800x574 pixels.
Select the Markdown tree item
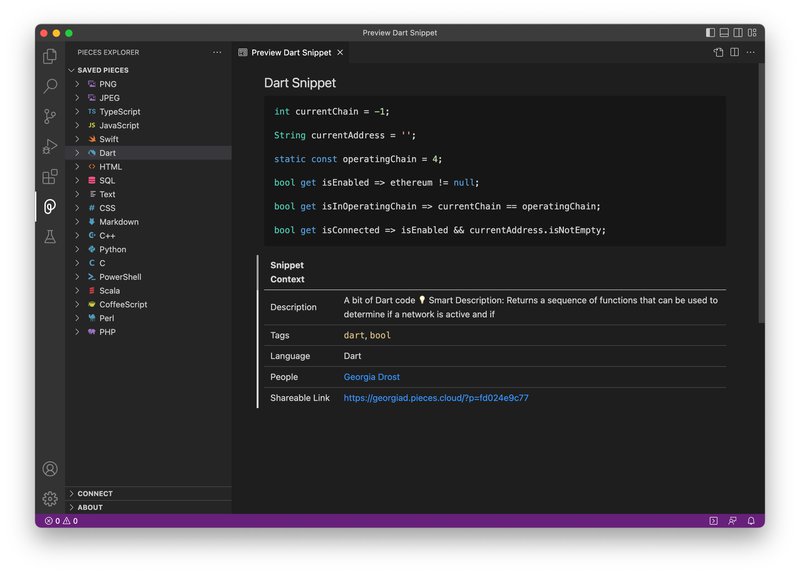point(148,221)
